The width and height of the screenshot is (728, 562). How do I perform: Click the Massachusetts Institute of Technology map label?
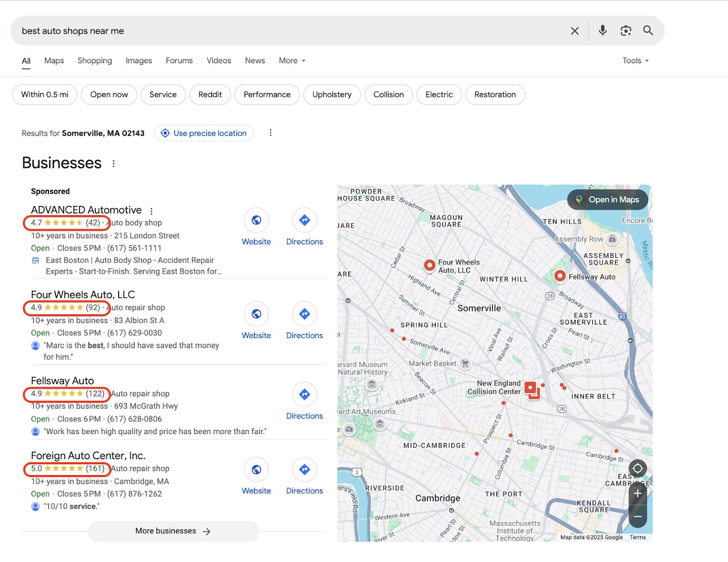click(515, 531)
